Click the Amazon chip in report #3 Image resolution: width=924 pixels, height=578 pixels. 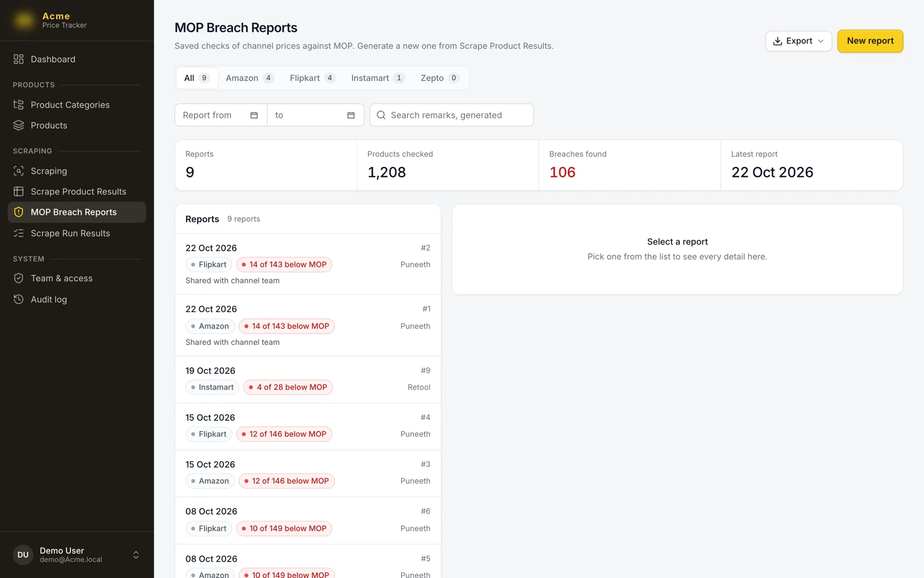click(210, 481)
